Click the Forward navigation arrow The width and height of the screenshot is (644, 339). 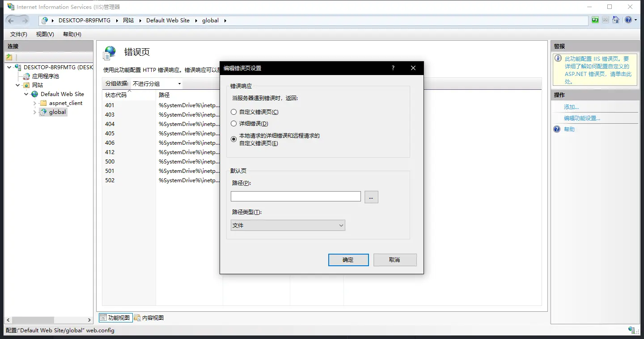(x=25, y=21)
